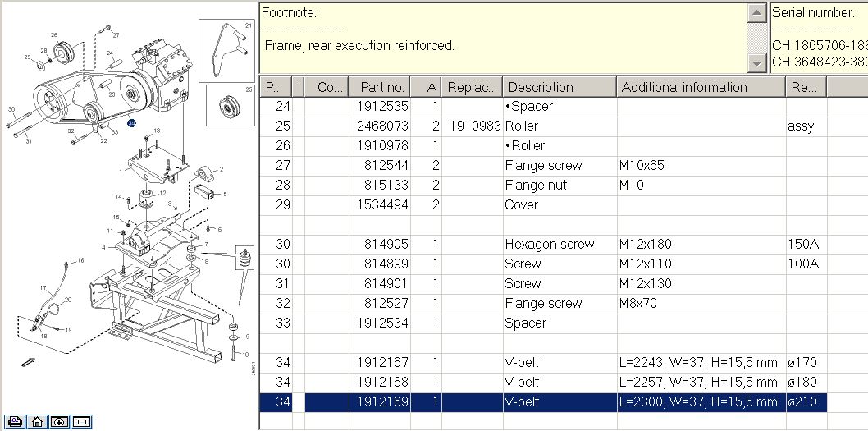This screenshot has height=431, width=868.
Task: Fit diagram to window icon
Action: (82, 422)
